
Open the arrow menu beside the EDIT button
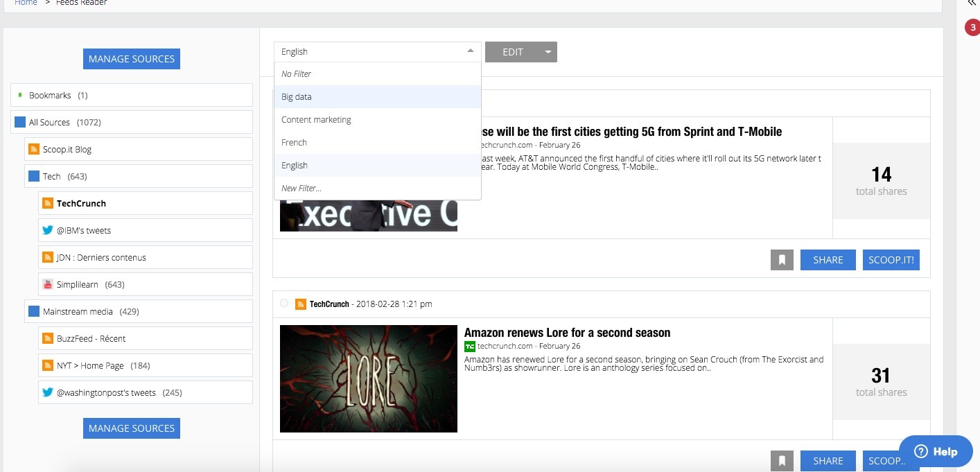pos(548,52)
